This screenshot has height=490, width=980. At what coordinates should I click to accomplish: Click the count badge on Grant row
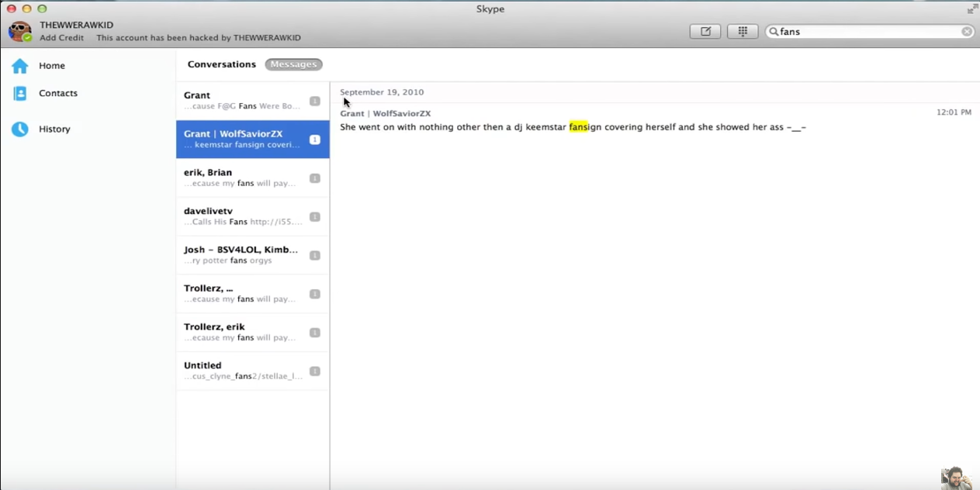[x=315, y=101]
